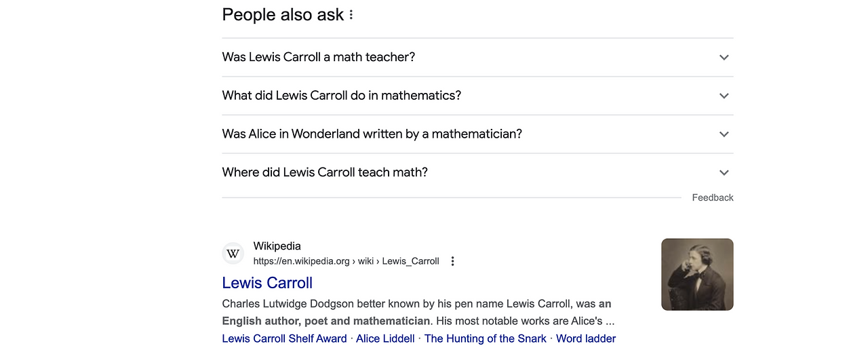Click the Wikipedia favicon logo

tap(233, 254)
